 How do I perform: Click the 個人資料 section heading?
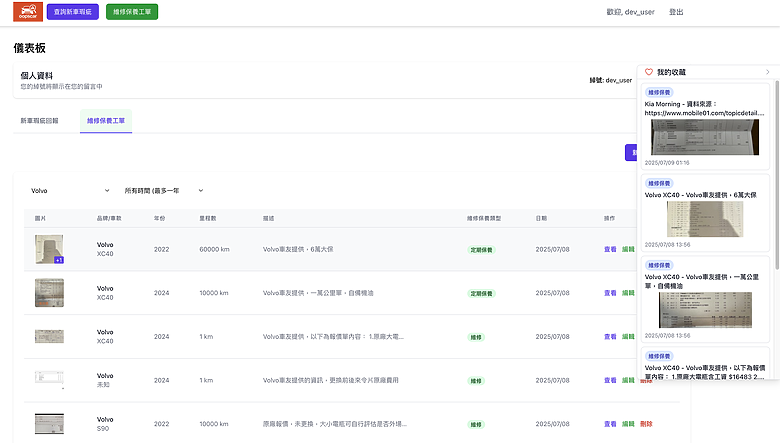point(36,76)
